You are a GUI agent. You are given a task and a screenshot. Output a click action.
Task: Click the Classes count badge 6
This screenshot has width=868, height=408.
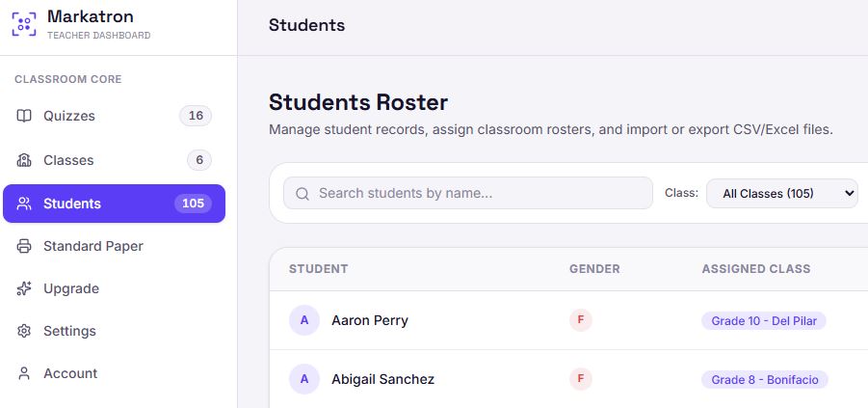coord(199,160)
